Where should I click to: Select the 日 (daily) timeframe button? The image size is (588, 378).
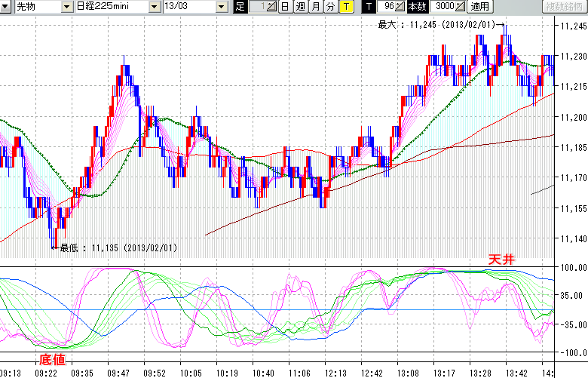click(x=284, y=7)
